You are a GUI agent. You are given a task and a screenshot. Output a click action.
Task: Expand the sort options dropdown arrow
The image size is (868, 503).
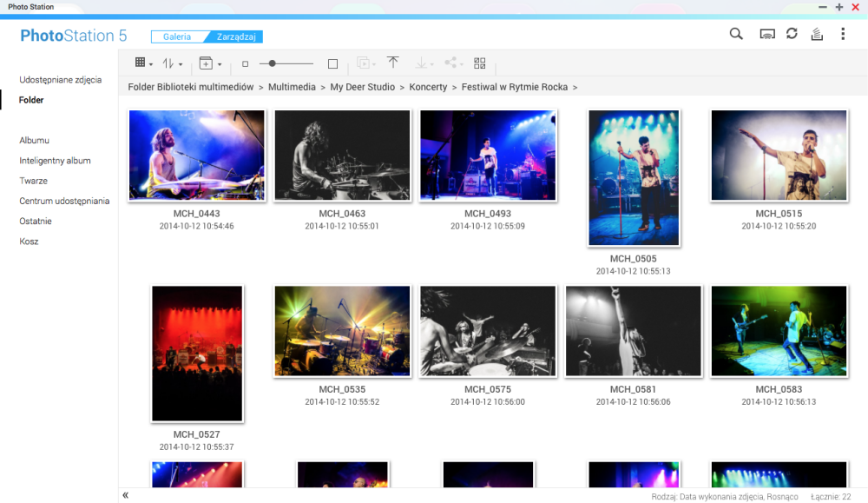181,65
